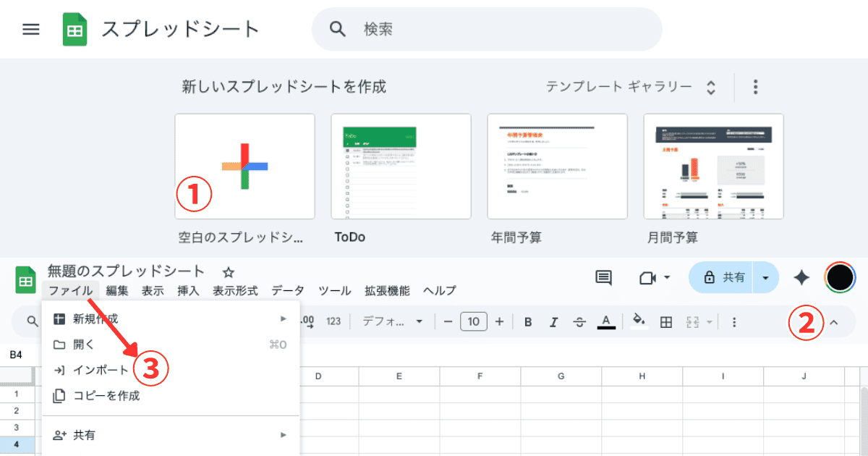Click the Sheets home icon beside the title
868x456 pixels.
click(x=26, y=279)
